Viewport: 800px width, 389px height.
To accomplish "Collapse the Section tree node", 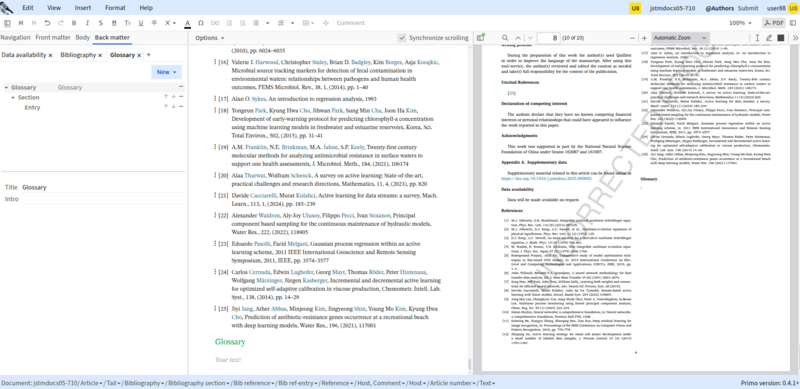I will 13,97.
